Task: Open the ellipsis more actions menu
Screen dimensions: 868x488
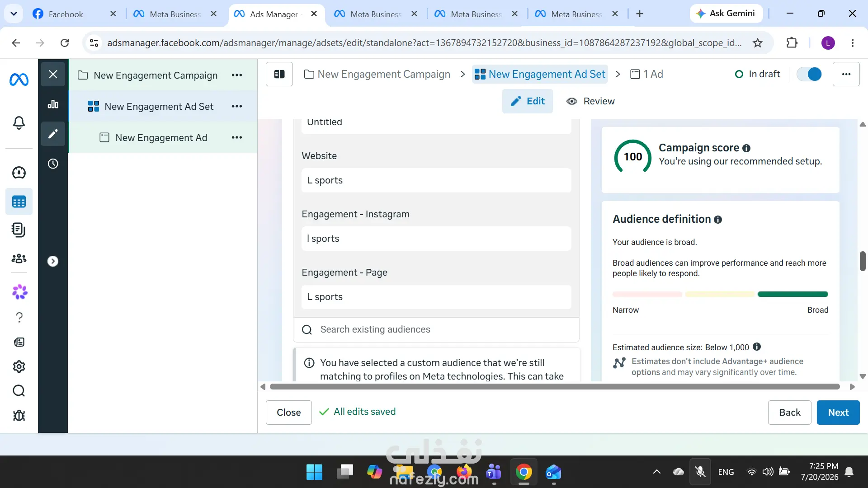Action: [x=846, y=74]
